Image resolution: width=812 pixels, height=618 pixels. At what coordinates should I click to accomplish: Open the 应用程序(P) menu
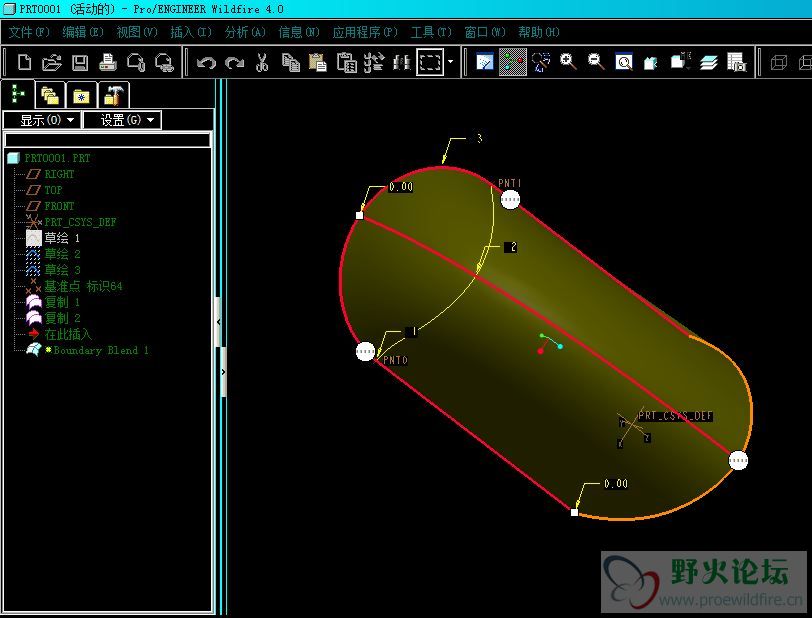(x=365, y=32)
